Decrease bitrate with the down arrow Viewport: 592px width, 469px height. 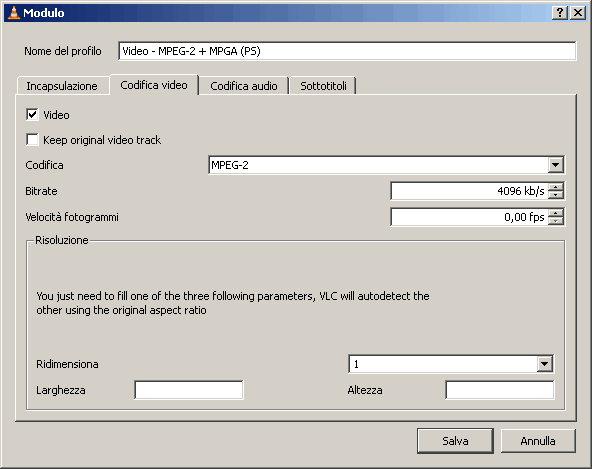555,195
